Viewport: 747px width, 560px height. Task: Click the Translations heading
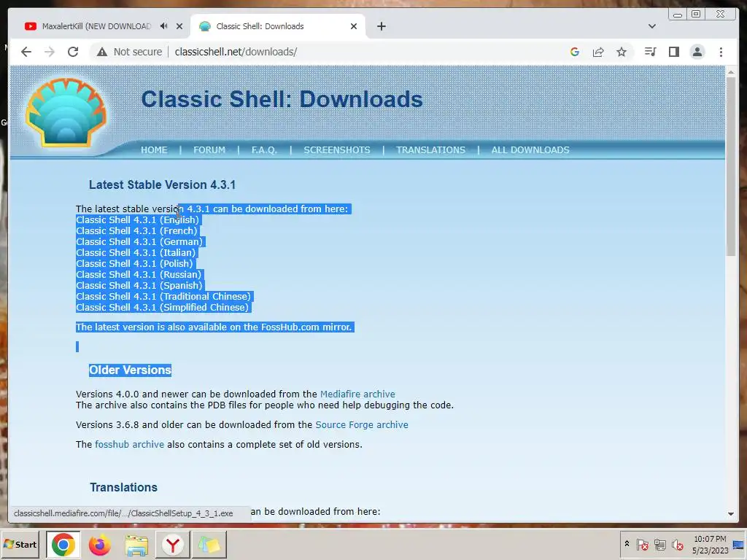point(123,487)
